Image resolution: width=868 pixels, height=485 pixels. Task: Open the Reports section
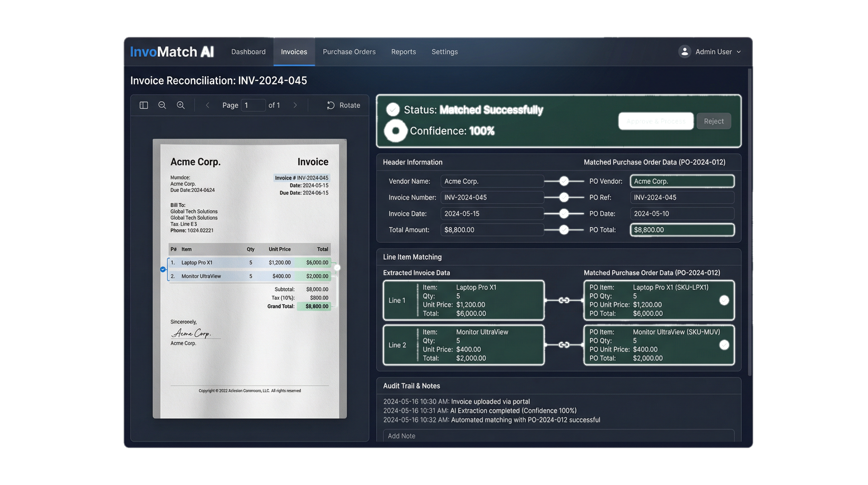tap(403, 51)
